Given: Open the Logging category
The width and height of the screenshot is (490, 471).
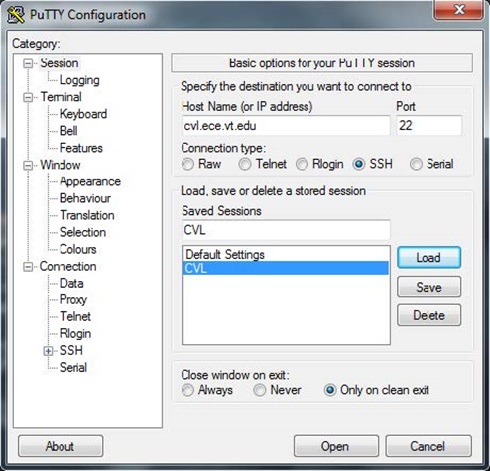Looking at the screenshot, I should [80, 80].
